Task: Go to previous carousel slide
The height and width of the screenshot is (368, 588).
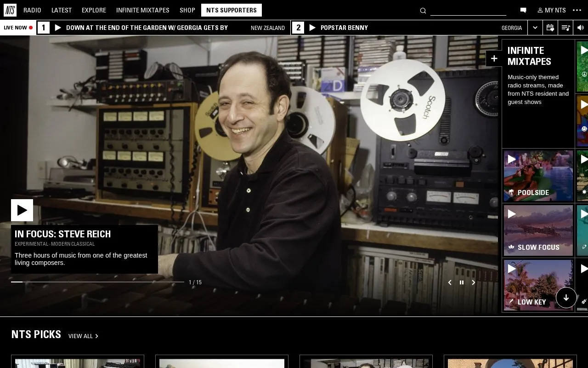Action: click(x=450, y=282)
